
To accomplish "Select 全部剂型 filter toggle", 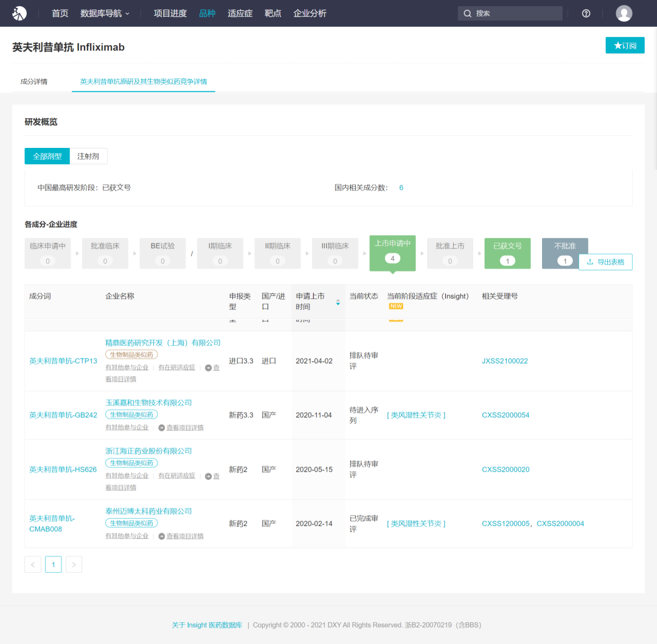I will 47,156.
